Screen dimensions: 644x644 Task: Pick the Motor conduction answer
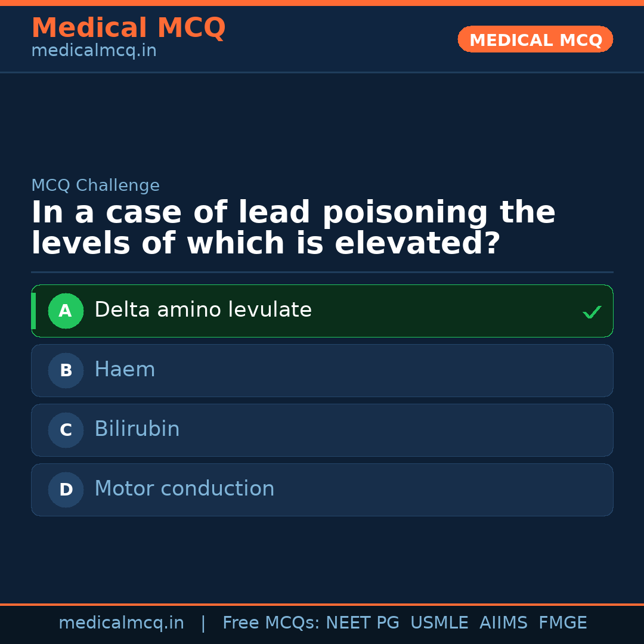[x=184, y=489]
